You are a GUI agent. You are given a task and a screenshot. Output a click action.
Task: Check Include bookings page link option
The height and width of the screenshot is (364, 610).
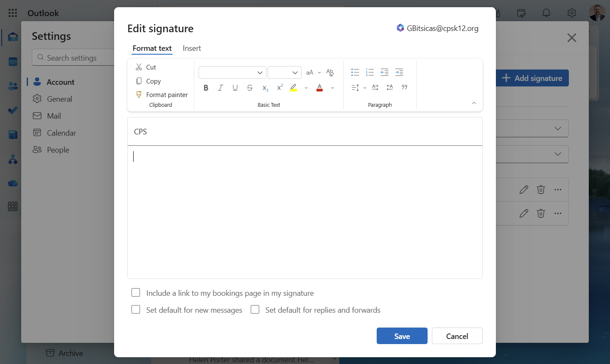136,292
